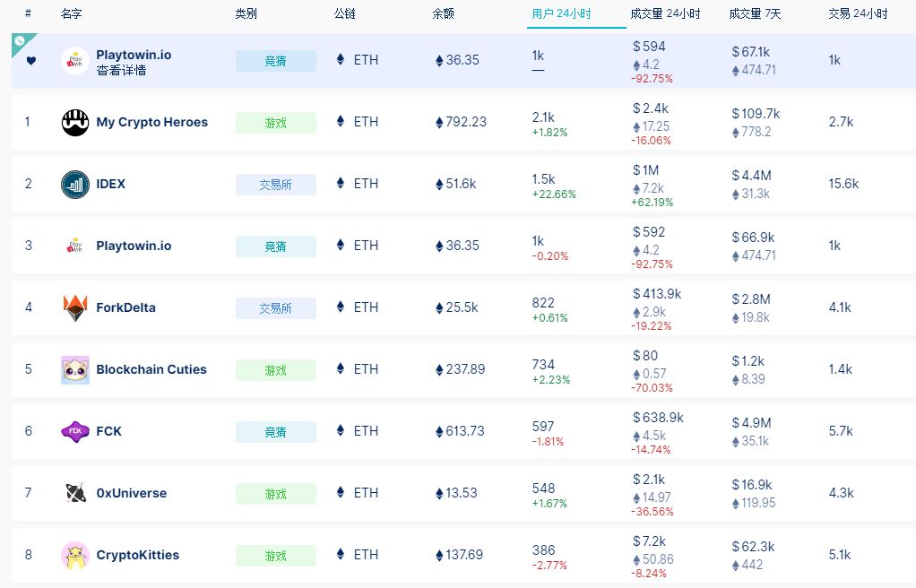Click the 游戏 tag on My Crypto Heroes
Image resolution: width=916 pixels, height=588 pixels.
point(276,123)
